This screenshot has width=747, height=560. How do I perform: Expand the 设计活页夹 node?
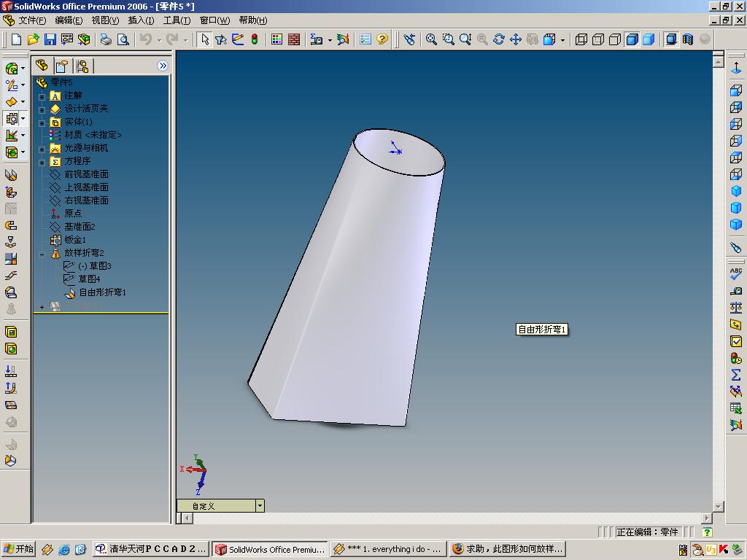point(42,110)
